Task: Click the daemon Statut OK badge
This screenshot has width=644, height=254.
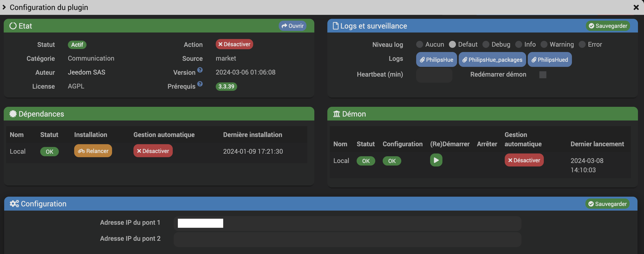Action: tap(366, 161)
